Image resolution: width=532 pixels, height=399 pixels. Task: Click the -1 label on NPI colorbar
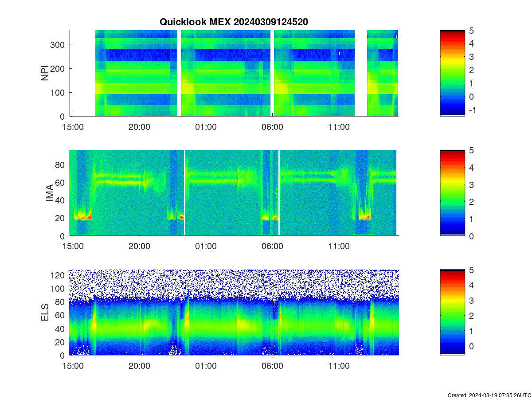point(473,110)
